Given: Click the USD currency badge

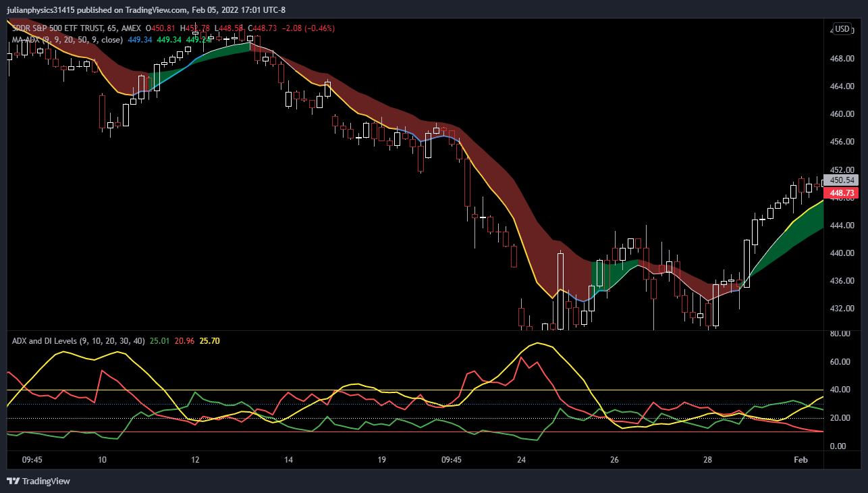Looking at the screenshot, I should pyautogui.click(x=842, y=28).
